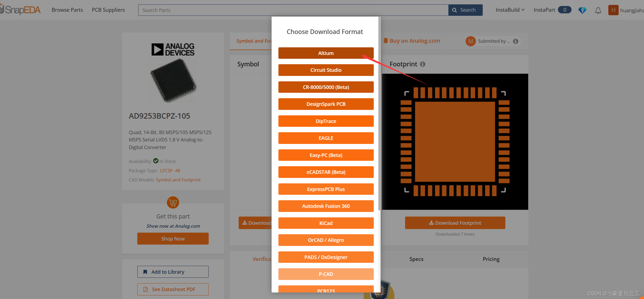Expand the InstaBuild dropdown

click(x=510, y=10)
